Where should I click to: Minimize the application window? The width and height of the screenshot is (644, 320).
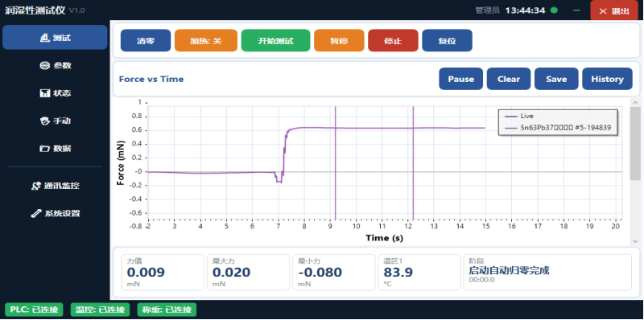pyautogui.click(x=576, y=10)
